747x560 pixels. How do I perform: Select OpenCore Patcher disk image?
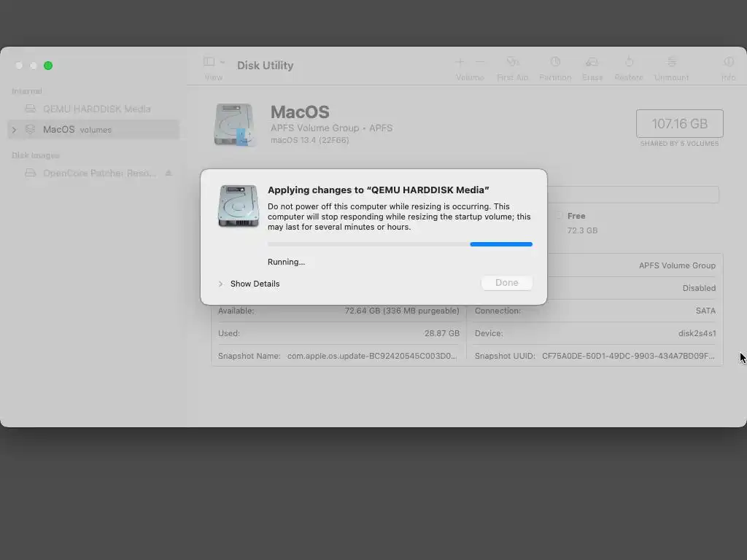pyautogui.click(x=94, y=174)
